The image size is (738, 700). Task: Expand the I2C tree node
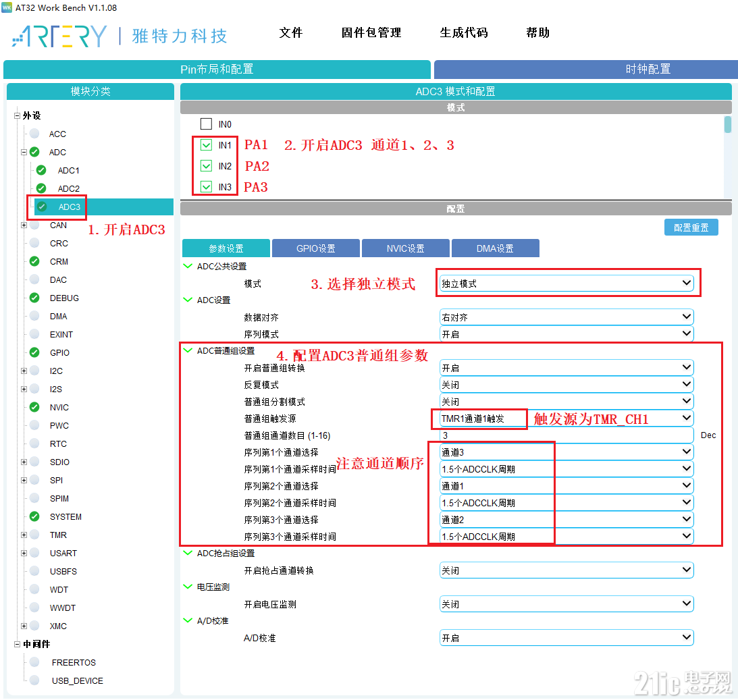[24, 371]
